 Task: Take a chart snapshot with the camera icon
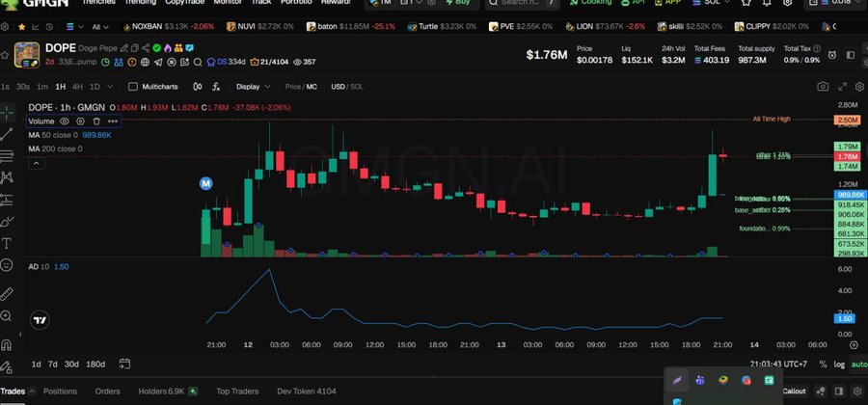pyautogui.click(x=824, y=87)
